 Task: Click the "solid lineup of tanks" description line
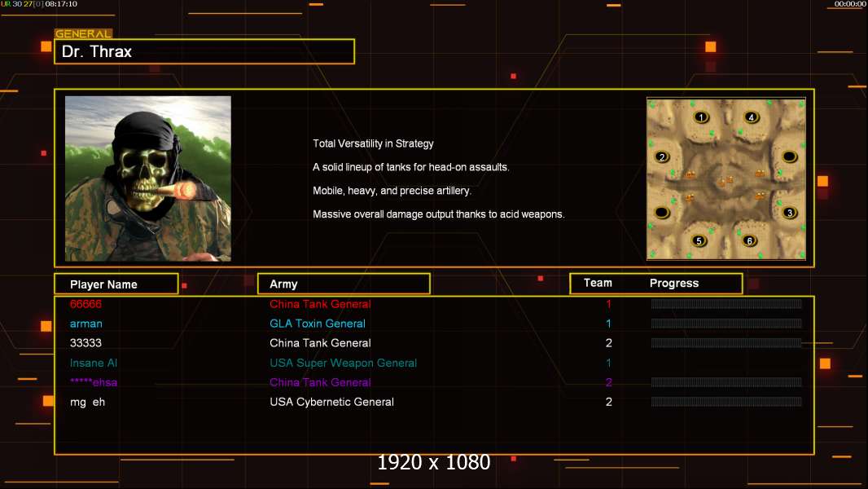[410, 167]
